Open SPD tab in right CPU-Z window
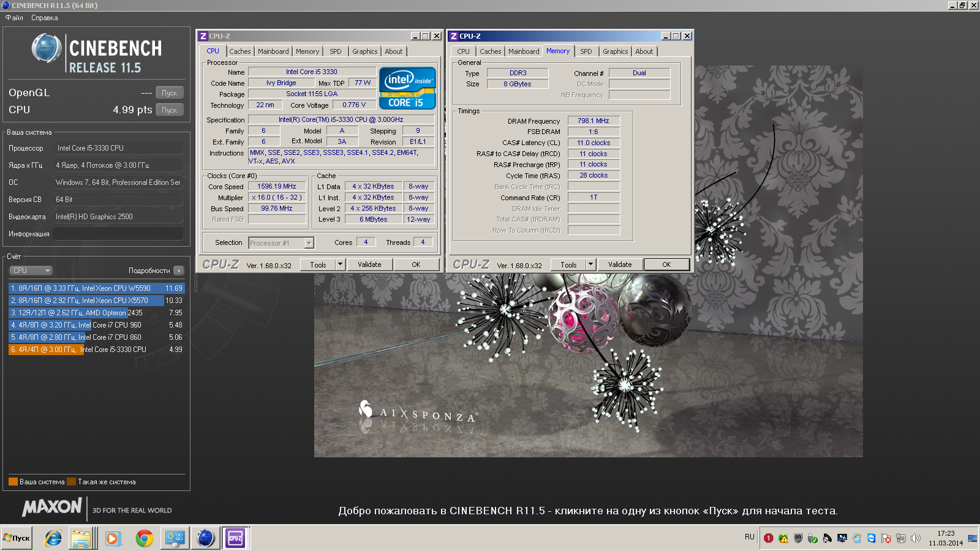This screenshot has height=551, width=980. pyautogui.click(x=586, y=51)
